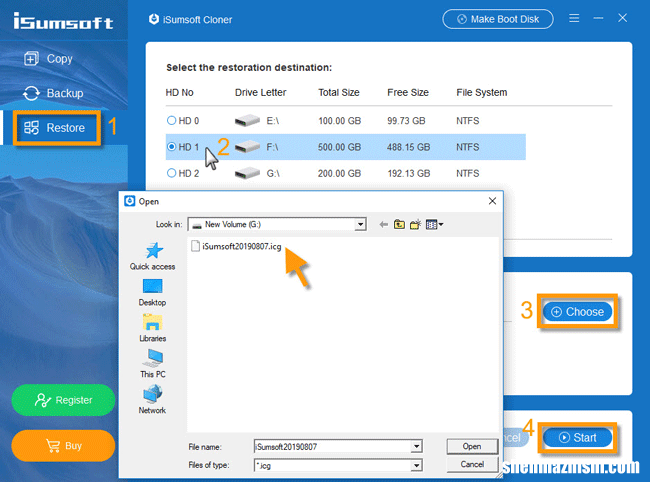The image size is (650, 482).
Task: Expand the File name dropdown arrow
Action: (x=416, y=447)
